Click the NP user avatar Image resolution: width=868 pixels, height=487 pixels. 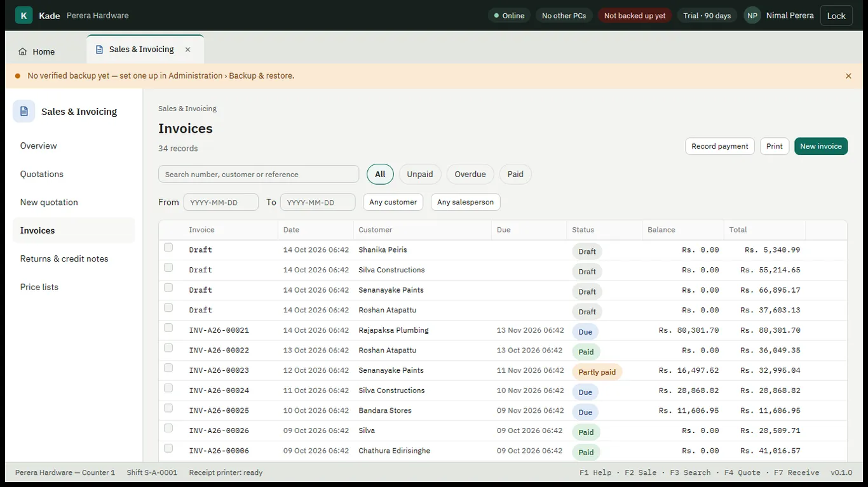tap(752, 15)
